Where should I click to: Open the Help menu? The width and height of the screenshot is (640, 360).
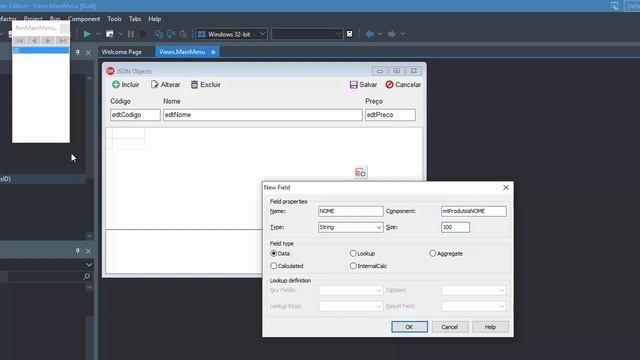click(x=155, y=19)
